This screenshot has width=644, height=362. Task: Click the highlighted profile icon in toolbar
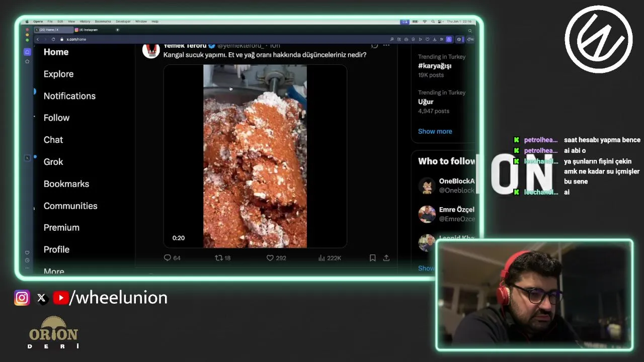pos(449,39)
